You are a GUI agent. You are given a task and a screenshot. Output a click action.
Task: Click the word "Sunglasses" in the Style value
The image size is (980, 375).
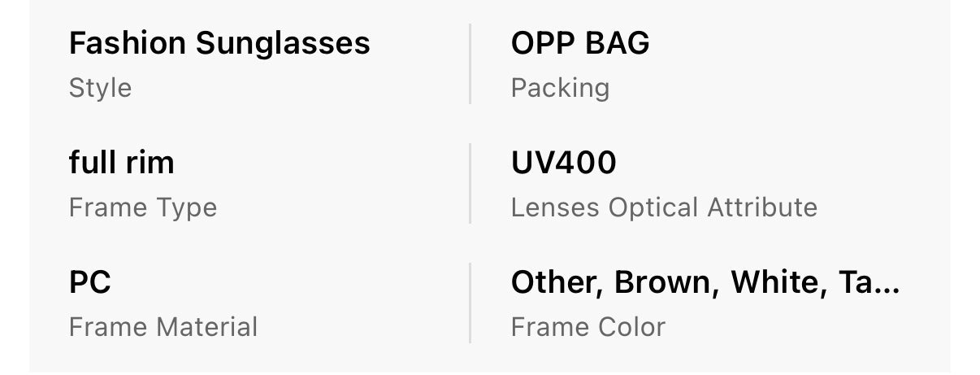(x=283, y=43)
